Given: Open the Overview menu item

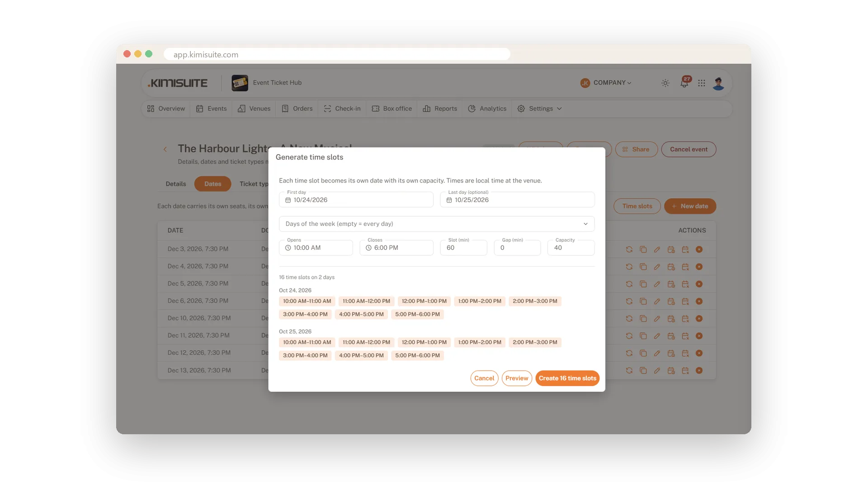Looking at the screenshot, I should coord(166,109).
